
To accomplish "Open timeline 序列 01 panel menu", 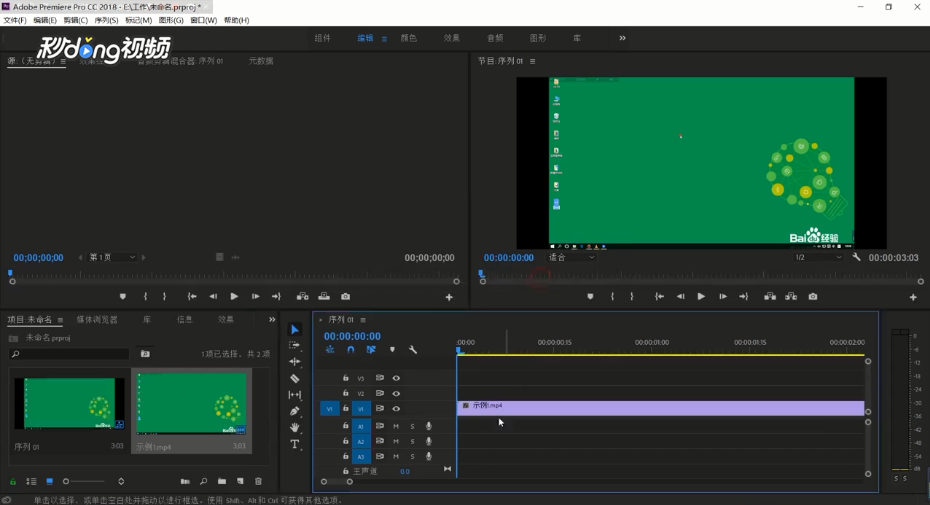I will coord(363,320).
